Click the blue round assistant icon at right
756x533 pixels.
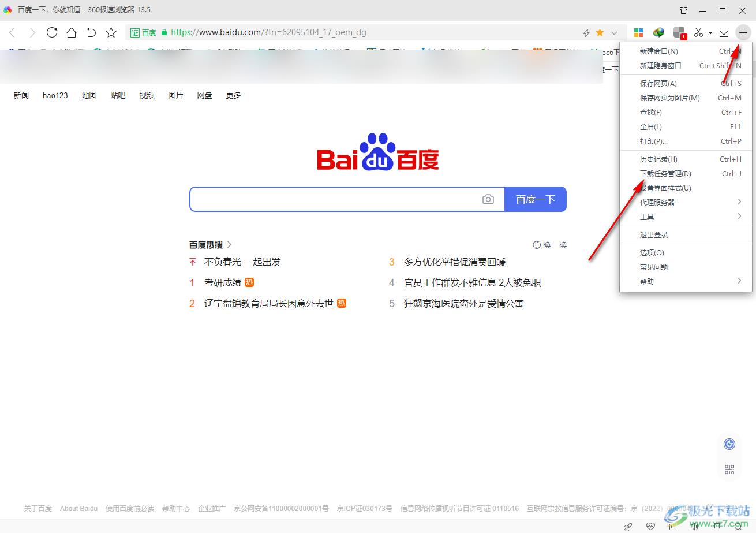click(729, 444)
